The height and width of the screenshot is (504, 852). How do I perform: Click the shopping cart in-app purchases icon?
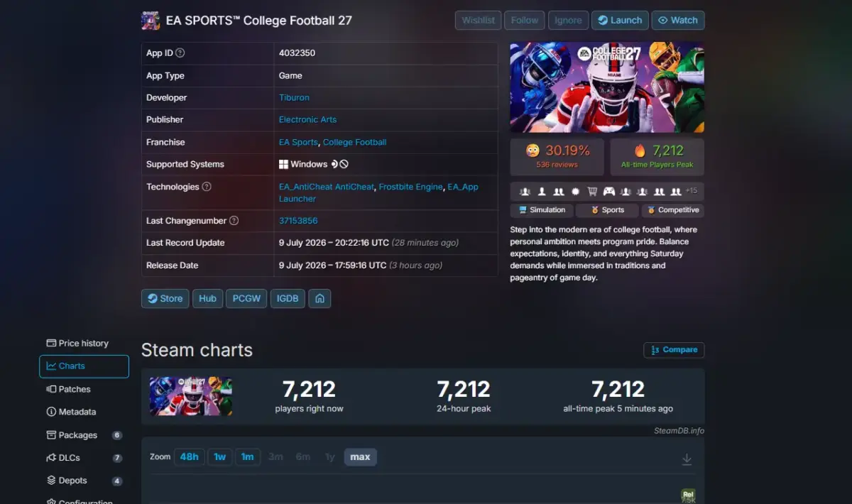[x=592, y=192]
